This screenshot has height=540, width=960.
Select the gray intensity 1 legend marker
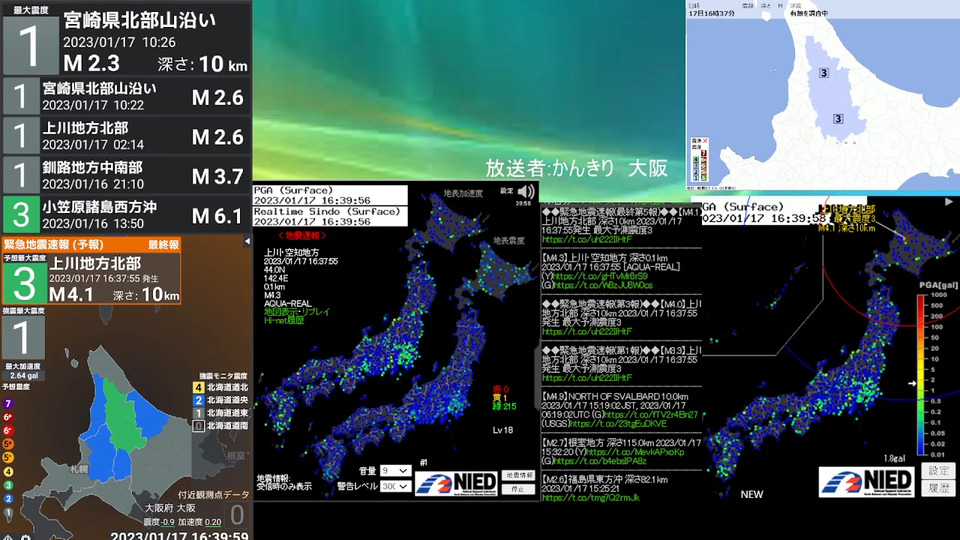8,513
